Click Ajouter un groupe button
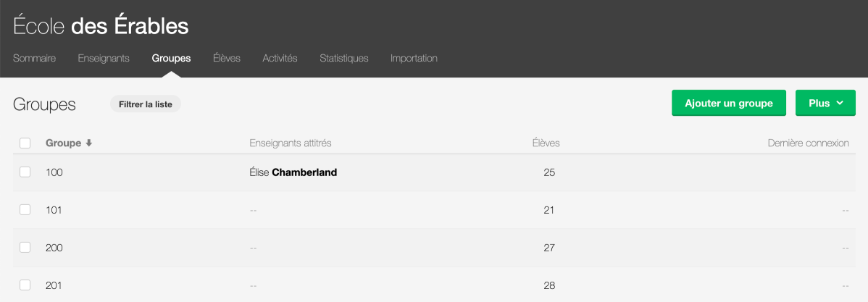Viewport: 868px width, 302px height. 728,103
